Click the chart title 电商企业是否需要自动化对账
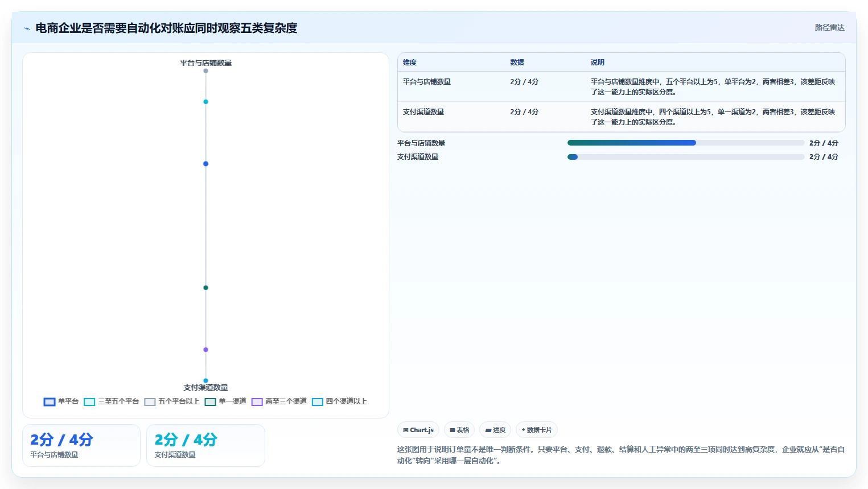This screenshot has height=489, width=868. (x=166, y=28)
